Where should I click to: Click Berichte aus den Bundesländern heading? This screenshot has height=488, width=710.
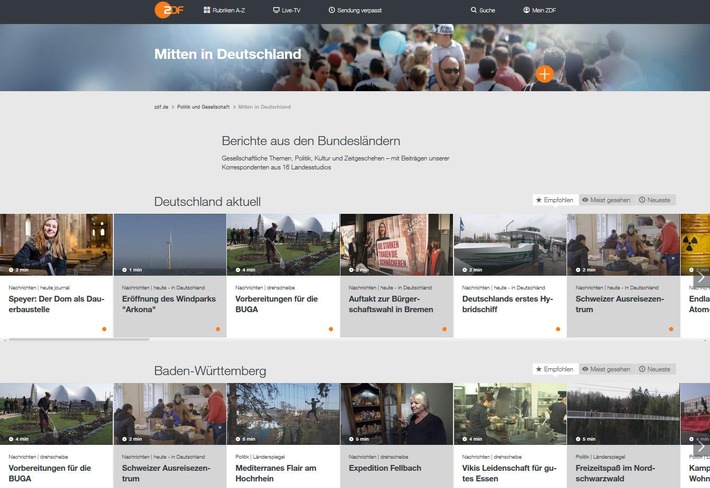tap(311, 141)
